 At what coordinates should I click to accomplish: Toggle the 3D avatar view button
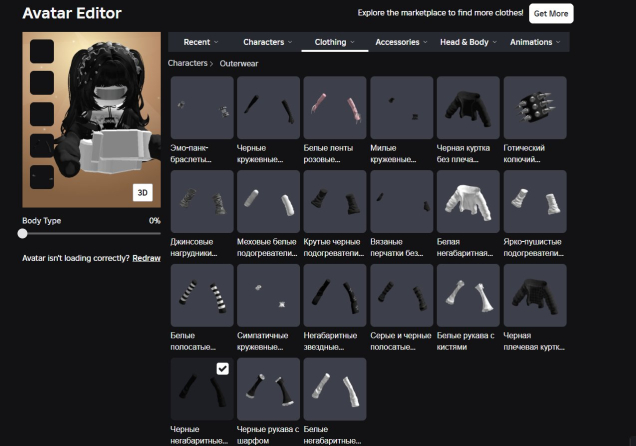[141, 192]
